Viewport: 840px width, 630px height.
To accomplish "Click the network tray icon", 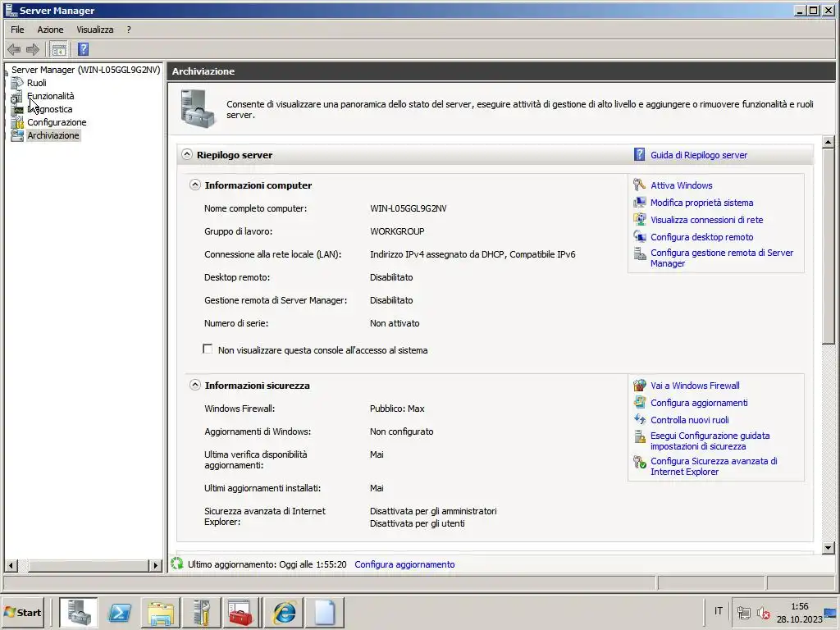I will coord(743,612).
